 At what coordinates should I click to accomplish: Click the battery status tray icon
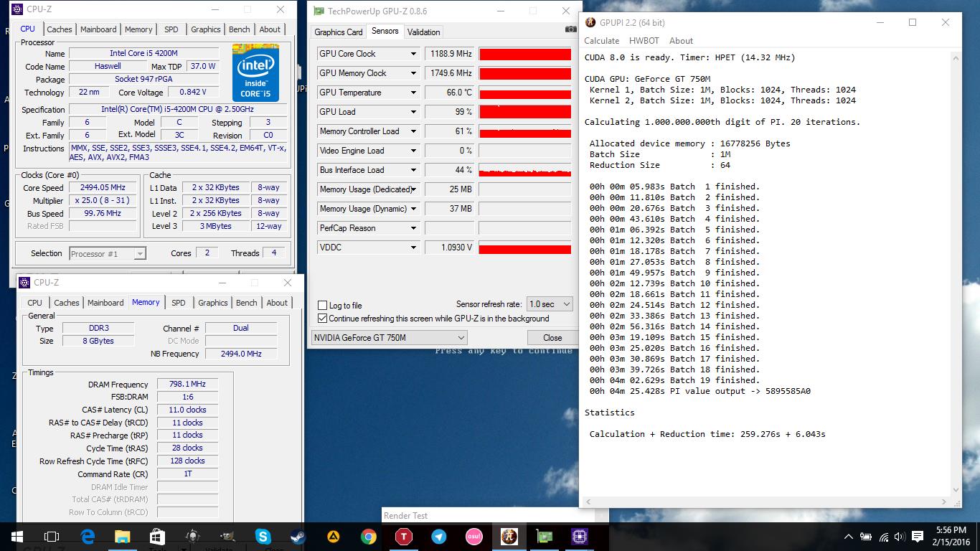pos(867,537)
